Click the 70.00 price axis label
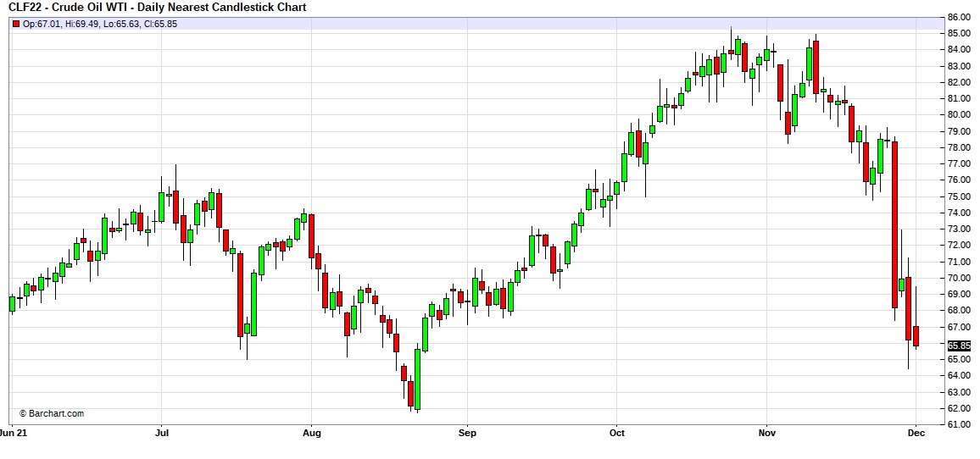This screenshot has height=459, width=980. [x=959, y=278]
